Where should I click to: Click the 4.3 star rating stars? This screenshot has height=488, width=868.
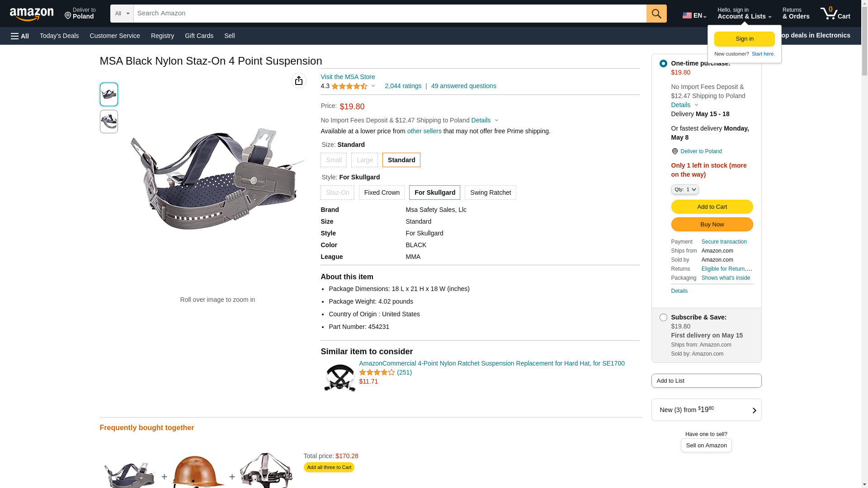pos(349,86)
